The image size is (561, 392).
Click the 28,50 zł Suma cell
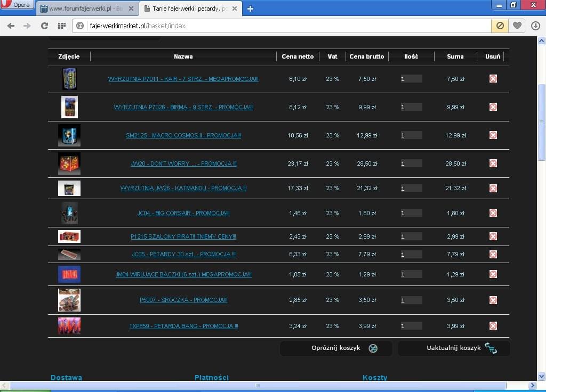click(455, 164)
